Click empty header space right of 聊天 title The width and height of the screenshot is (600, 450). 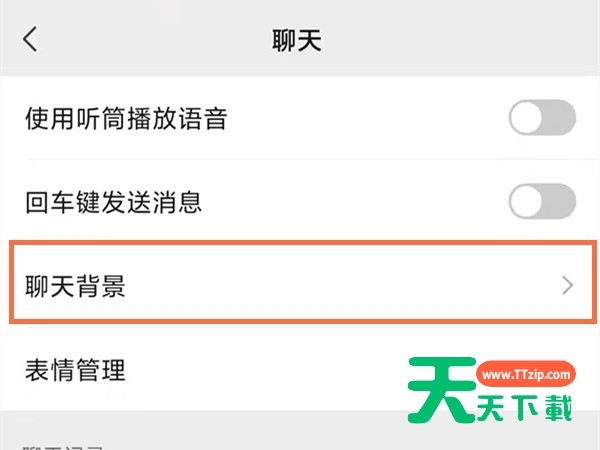(x=460, y=40)
